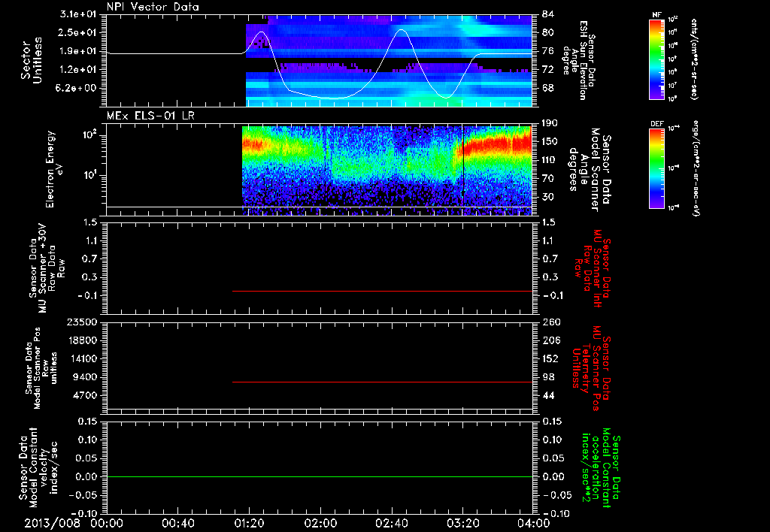770x532 pixels.
Task: Click the NF color scale bar
Action: pyautogui.click(x=657, y=59)
